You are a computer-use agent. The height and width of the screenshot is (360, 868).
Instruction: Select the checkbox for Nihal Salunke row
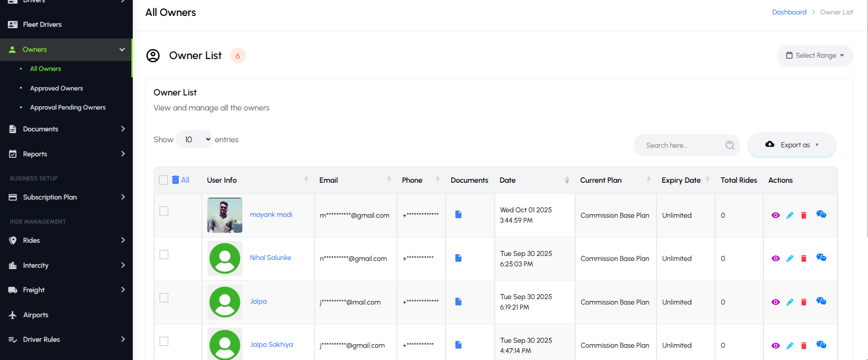(x=164, y=255)
